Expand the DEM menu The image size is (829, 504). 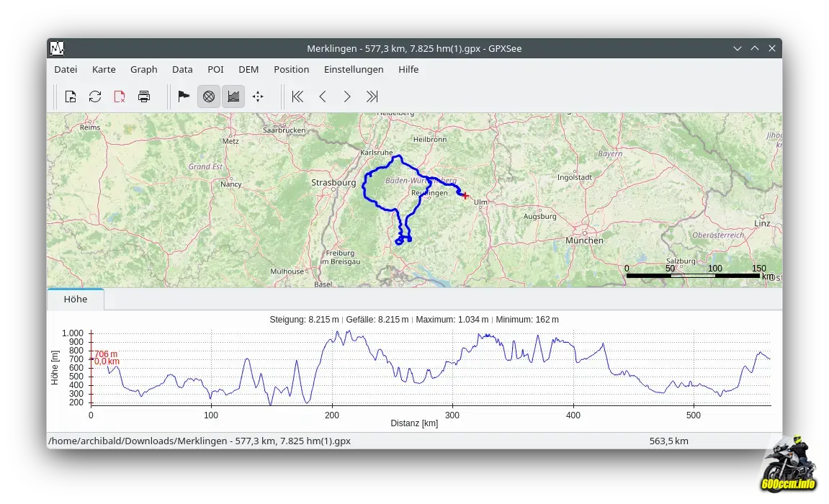(x=248, y=69)
